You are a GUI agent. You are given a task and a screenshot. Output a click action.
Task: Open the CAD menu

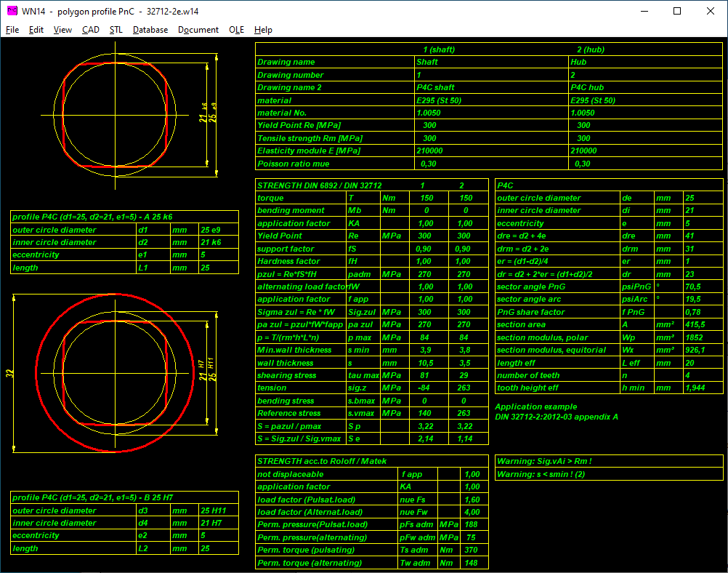coord(91,30)
